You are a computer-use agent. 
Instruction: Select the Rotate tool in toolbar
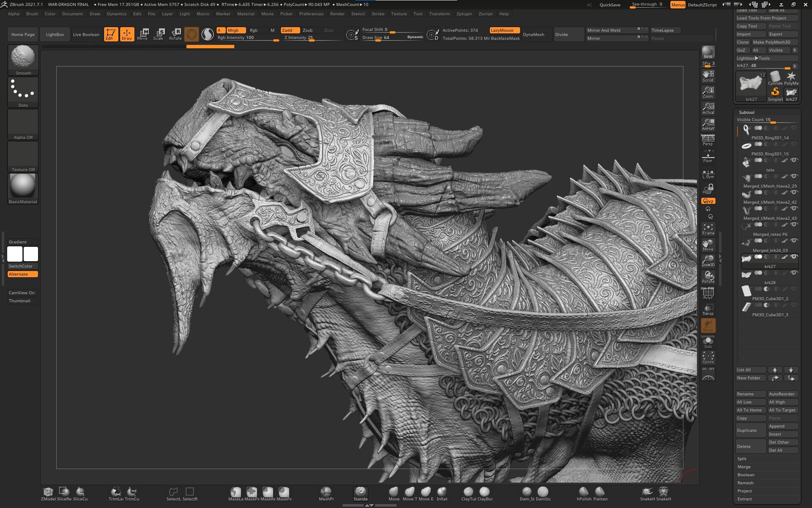(176, 33)
